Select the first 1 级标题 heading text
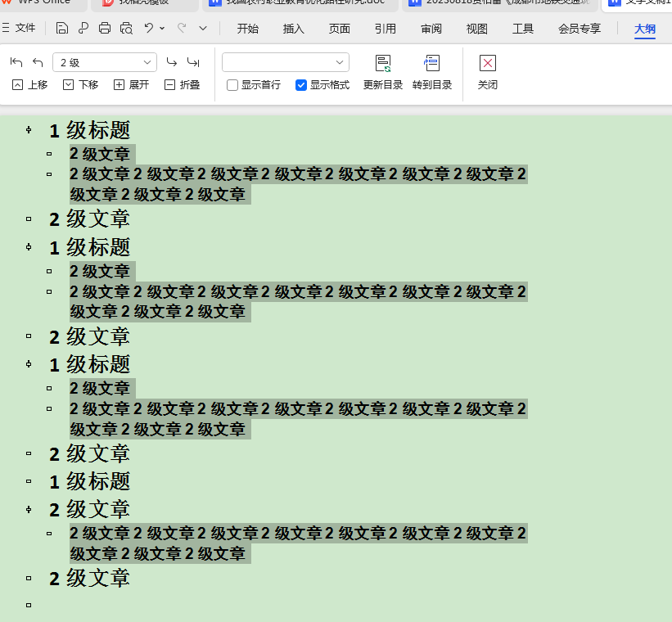 click(89, 130)
